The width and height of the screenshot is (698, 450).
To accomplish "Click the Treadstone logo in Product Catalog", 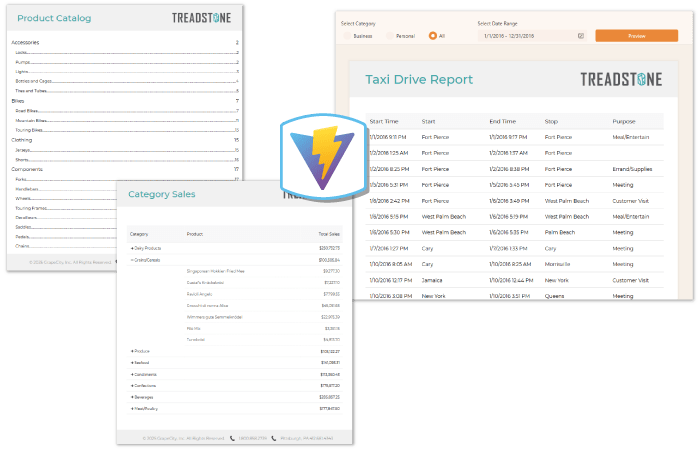I will 201,18.
